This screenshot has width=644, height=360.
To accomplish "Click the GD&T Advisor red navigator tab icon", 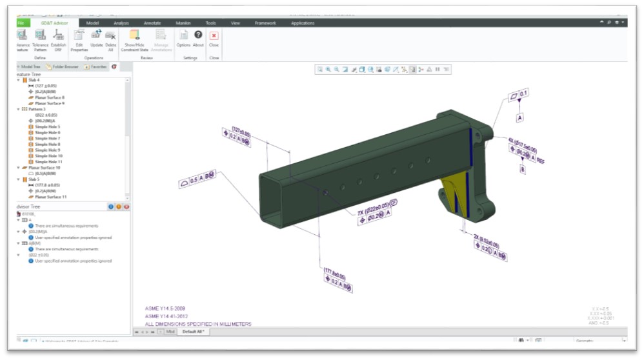I will 114,66.
